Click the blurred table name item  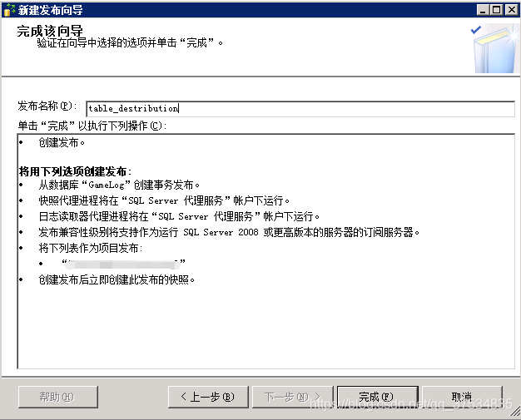tap(124, 264)
